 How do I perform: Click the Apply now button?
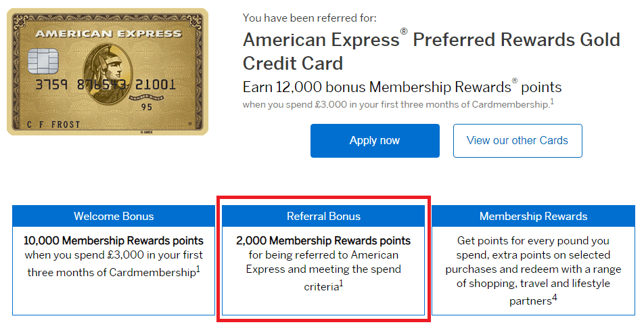375,141
